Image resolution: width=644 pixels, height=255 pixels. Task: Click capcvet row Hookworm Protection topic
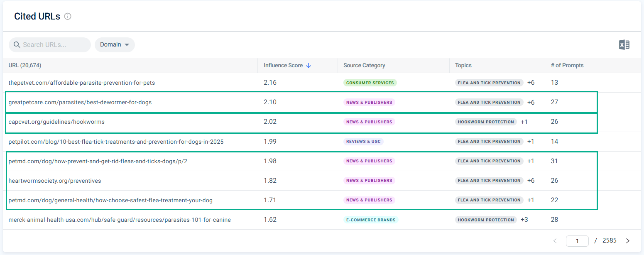tap(486, 122)
